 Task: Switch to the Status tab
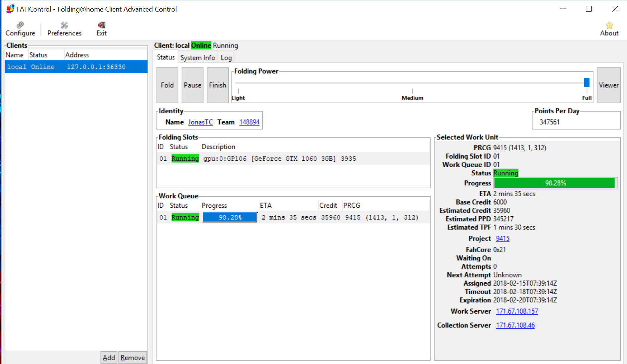coord(166,57)
